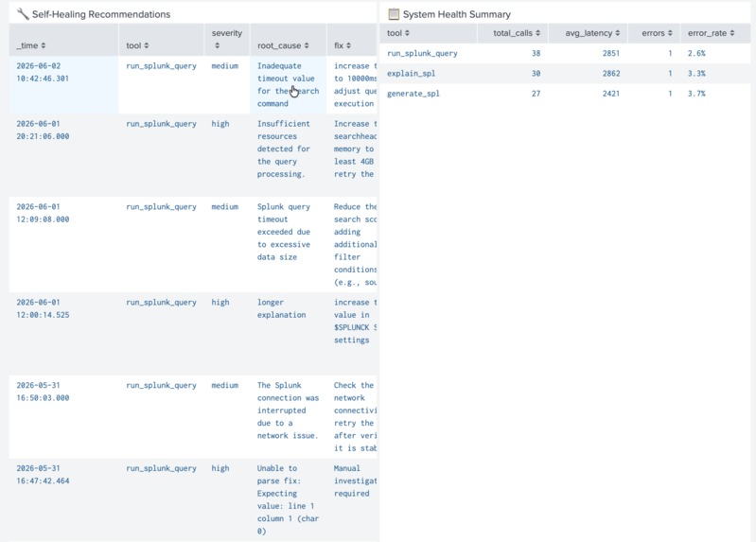The height and width of the screenshot is (542, 756).
Task: Click total_calls value 30
Action: 536,73
